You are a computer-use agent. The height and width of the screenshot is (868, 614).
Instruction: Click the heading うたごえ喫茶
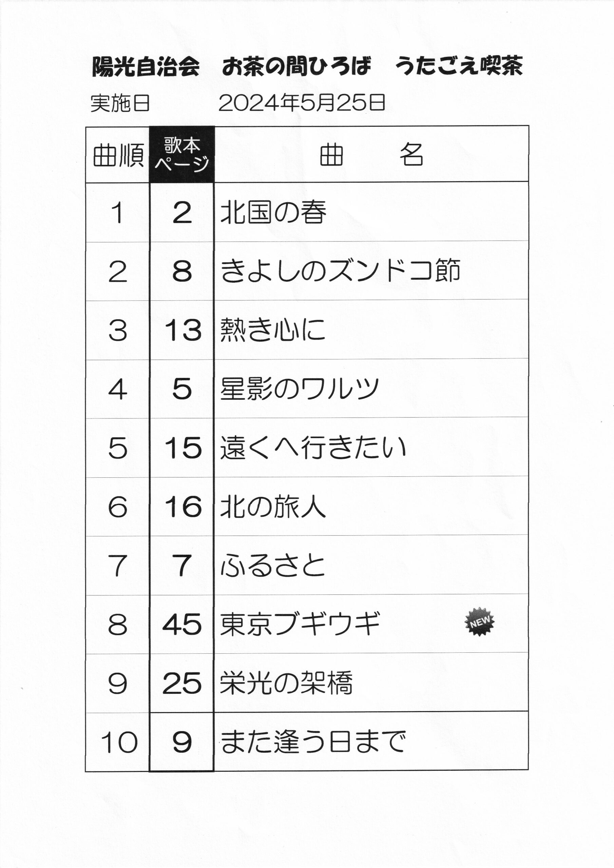[459, 66]
